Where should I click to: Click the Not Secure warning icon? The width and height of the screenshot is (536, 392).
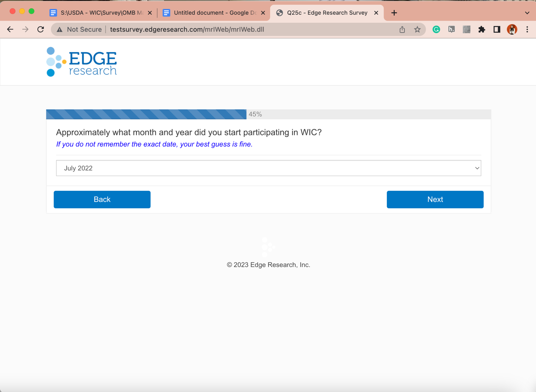click(x=60, y=30)
